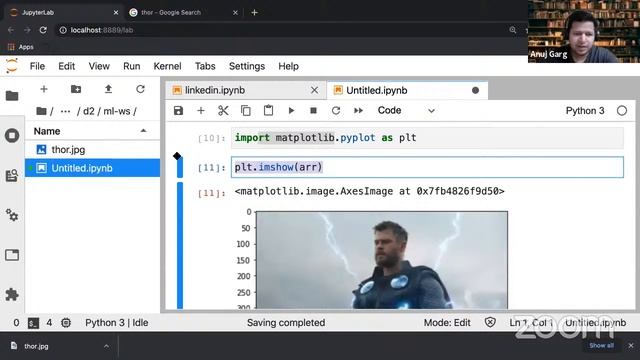This screenshot has width=640, height=360.
Task: Click the Ln 1, Col 1 status
Action: point(531,323)
